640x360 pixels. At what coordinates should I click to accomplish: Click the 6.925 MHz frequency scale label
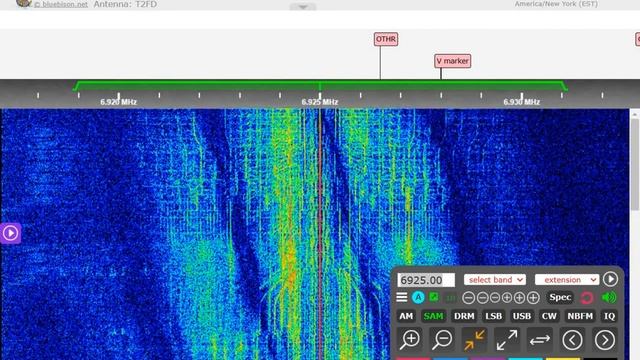tap(320, 102)
